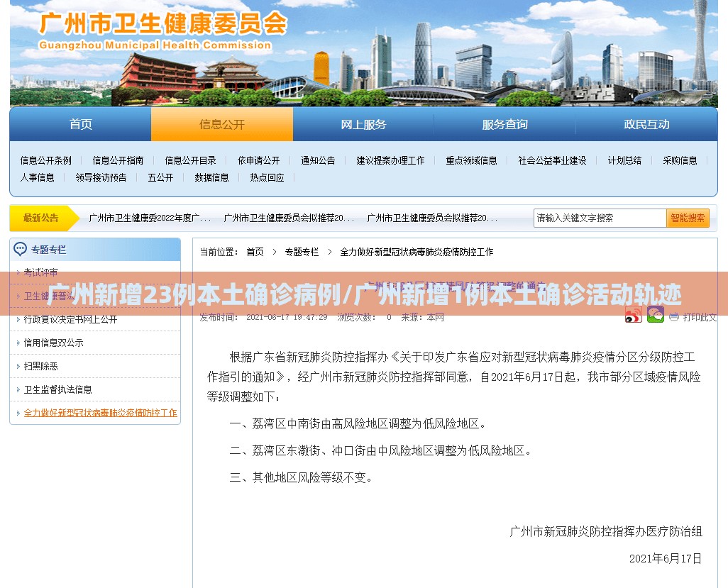The height and width of the screenshot is (588, 728).
Task: Open 数据信息 submenu link
Action: (x=211, y=178)
